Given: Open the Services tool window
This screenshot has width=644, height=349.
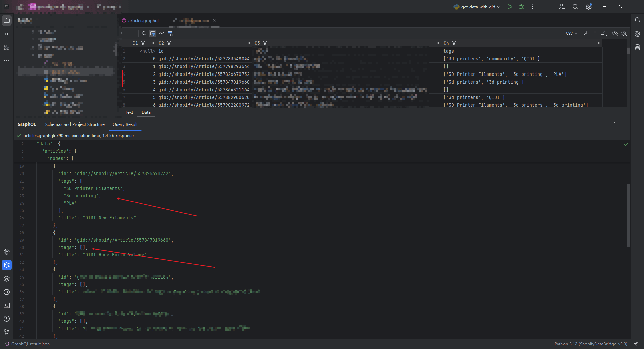Looking at the screenshot, I should pyautogui.click(x=7, y=292).
